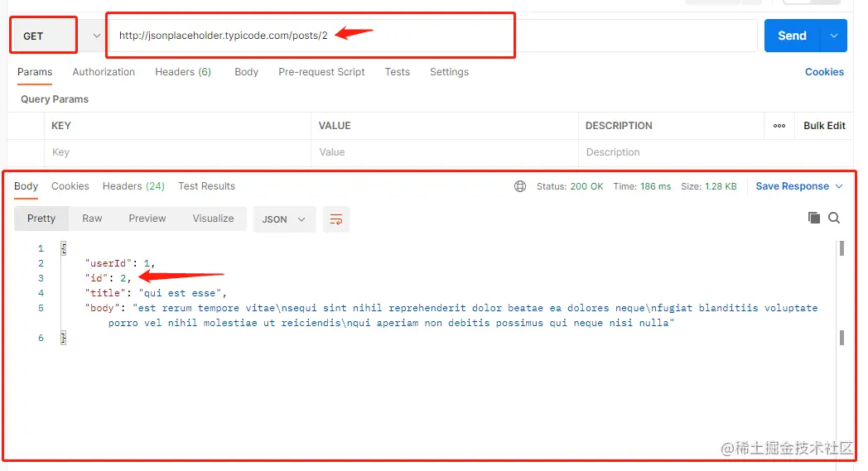Click the Status: 200 OK text
The image size is (868, 471).
[570, 186]
